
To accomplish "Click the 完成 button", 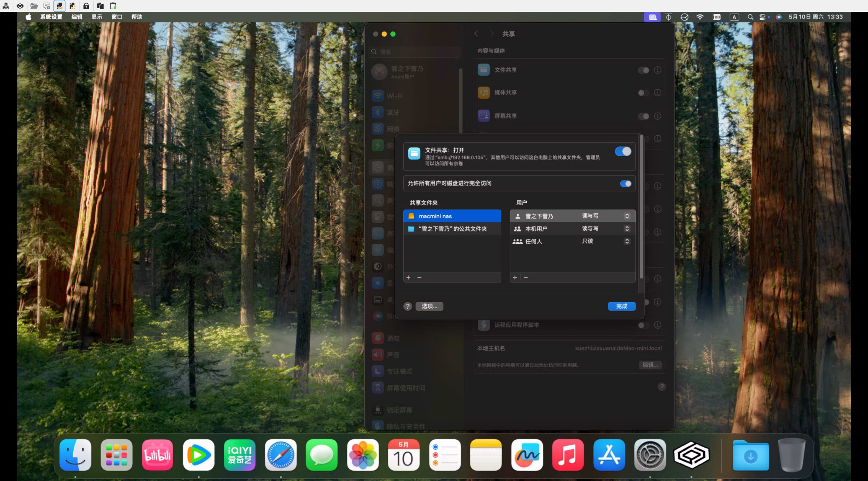I will pos(622,306).
